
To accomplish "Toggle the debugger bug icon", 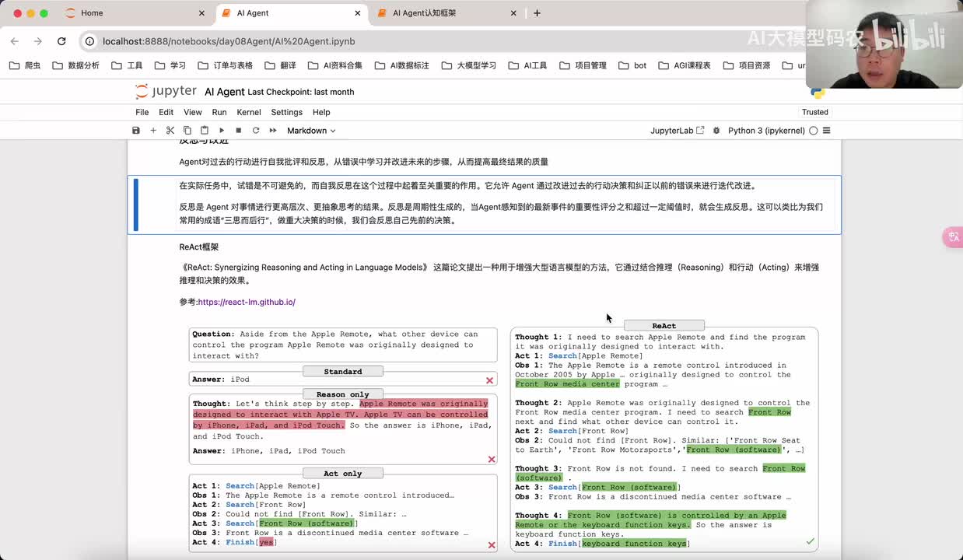I will point(716,131).
